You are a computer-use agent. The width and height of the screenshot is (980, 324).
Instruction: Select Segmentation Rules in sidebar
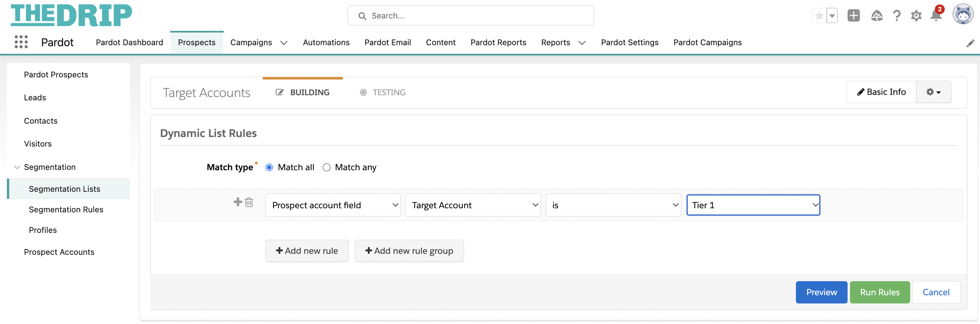(66, 209)
